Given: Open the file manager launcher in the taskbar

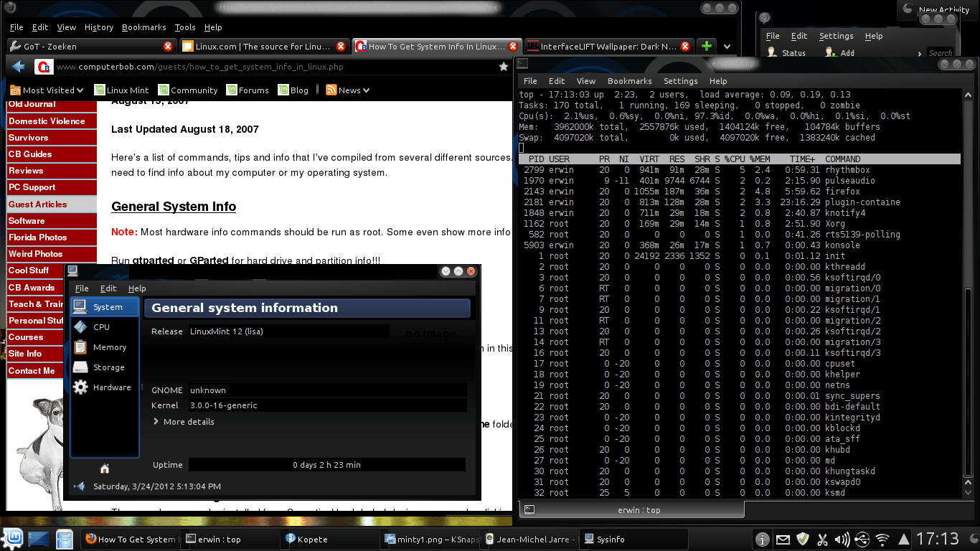Looking at the screenshot, I should (x=65, y=539).
